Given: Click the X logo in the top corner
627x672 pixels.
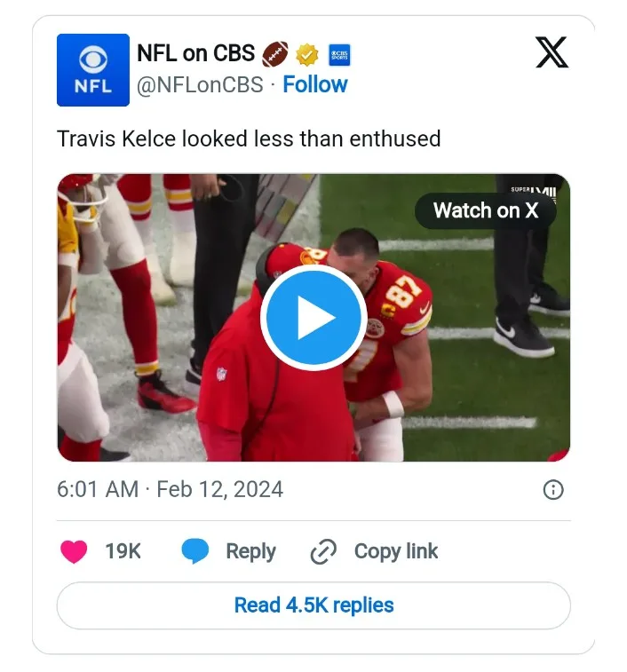Looking at the screenshot, I should [x=552, y=54].
